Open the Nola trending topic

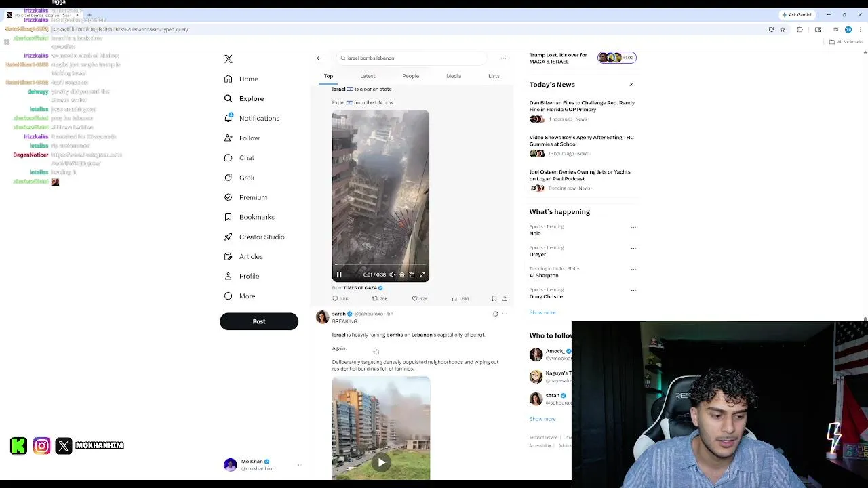(x=535, y=233)
